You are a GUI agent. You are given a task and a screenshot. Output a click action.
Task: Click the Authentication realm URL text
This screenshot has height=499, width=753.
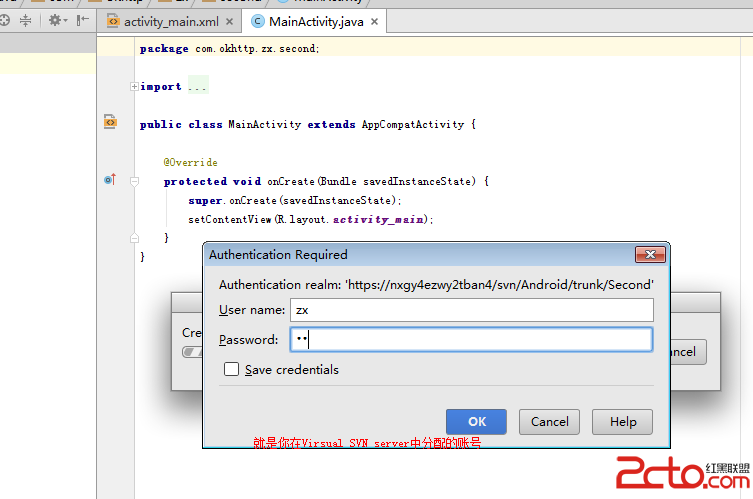(499, 285)
